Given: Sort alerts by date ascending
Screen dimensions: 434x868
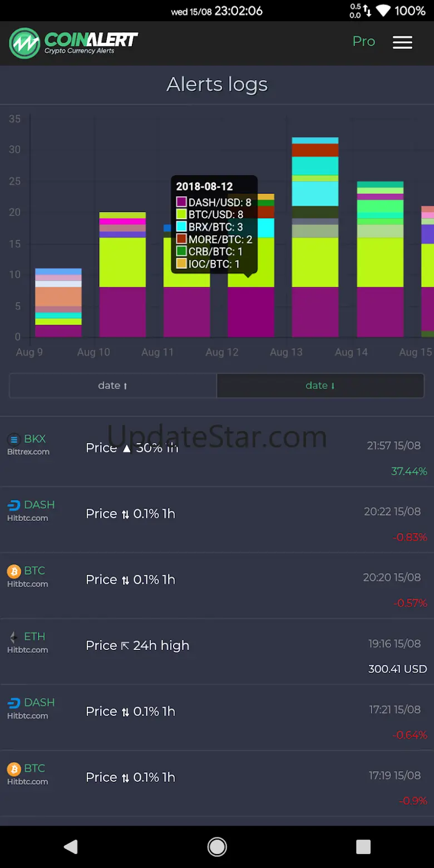Looking at the screenshot, I should [x=113, y=386].
